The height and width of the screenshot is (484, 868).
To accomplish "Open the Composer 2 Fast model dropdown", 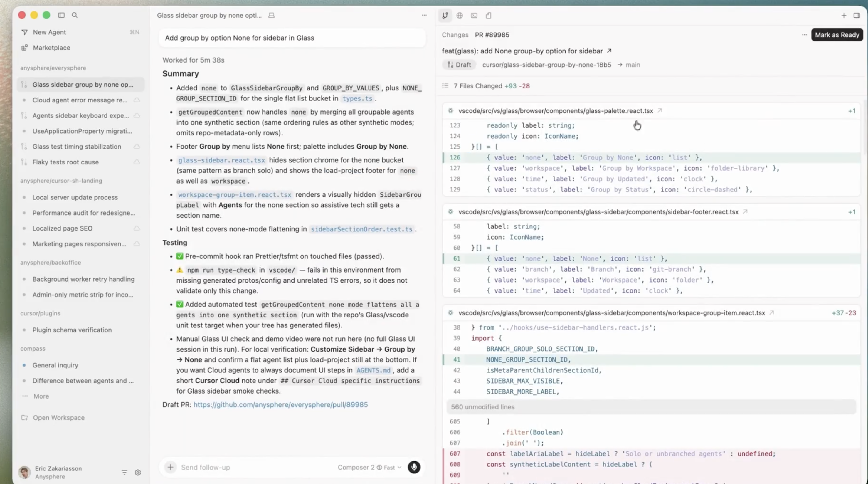I will [370, 468].
